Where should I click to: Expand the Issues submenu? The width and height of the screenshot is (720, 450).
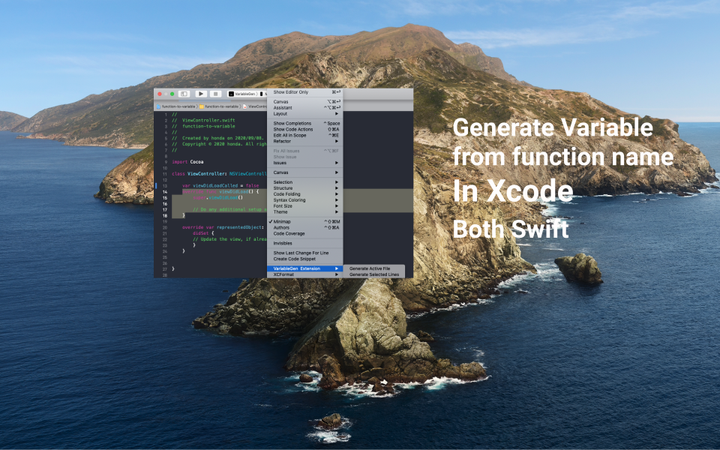point(305,163)
